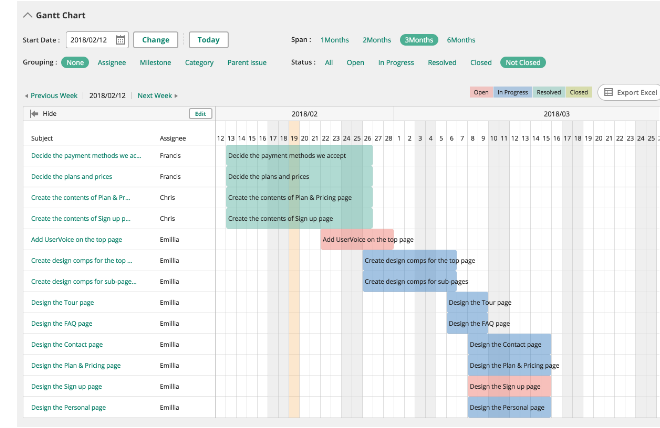
Task: Filter status to Resolved
Action: (442, 63)
